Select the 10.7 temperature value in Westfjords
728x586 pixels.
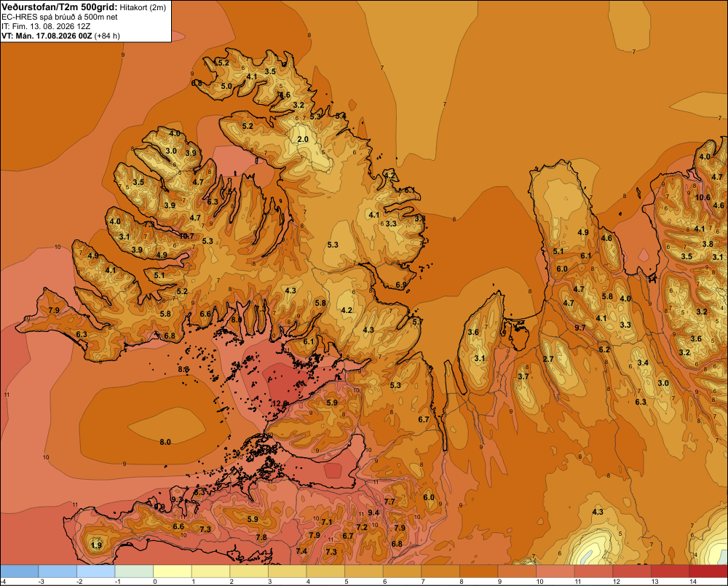pos(186,236)
